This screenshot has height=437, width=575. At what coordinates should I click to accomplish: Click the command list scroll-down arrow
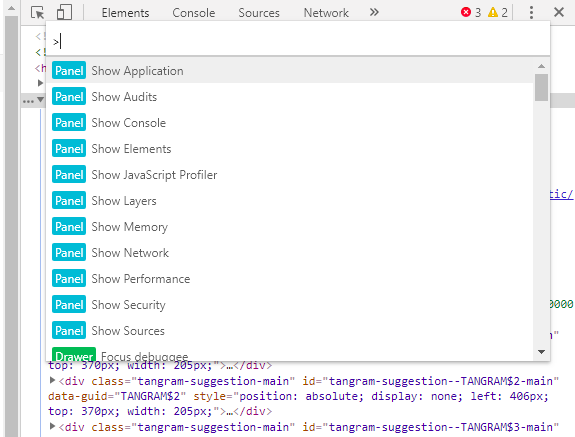(x=541, y=352)
